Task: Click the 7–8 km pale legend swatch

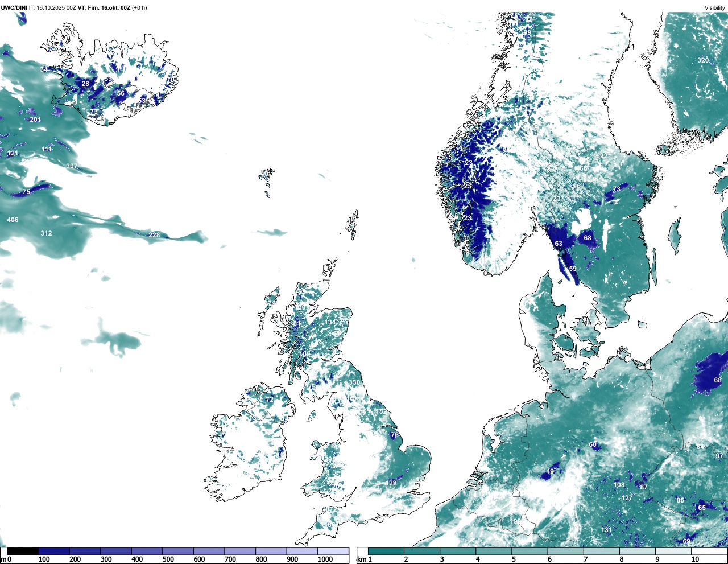Action: [602, 551]
